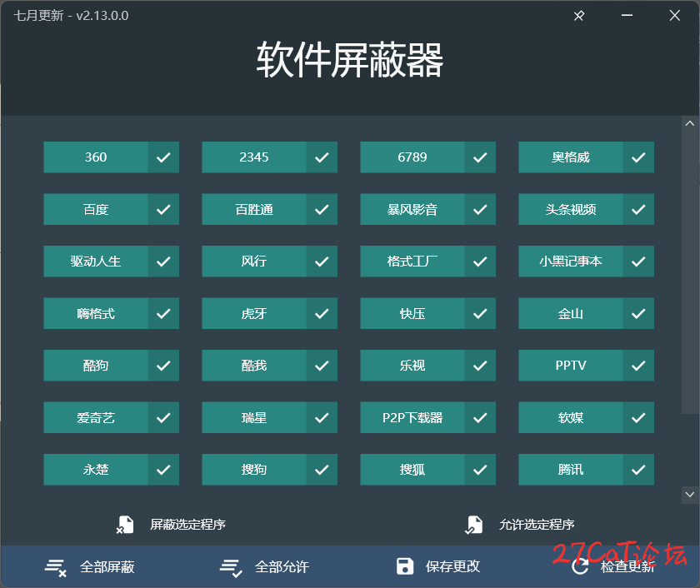Toggle the checkmark for 嗨格式
The height and width of the screenshot is (588, 700).
(163, 314)
